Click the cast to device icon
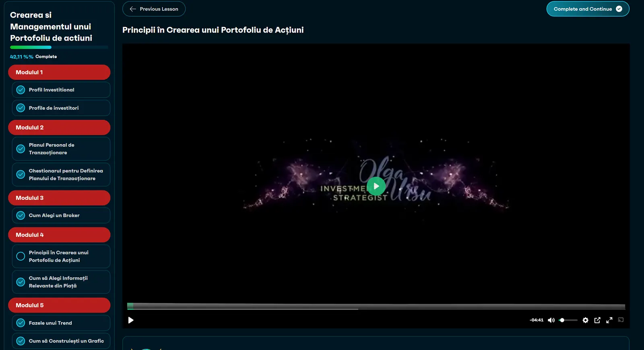Viewport: 644px width, 350px height. point(621,320)
